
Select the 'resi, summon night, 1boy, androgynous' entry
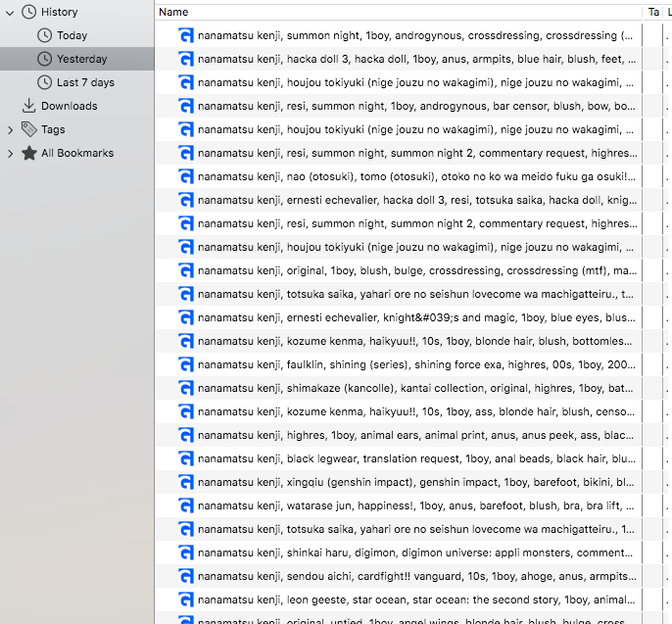tap(399, 106)
